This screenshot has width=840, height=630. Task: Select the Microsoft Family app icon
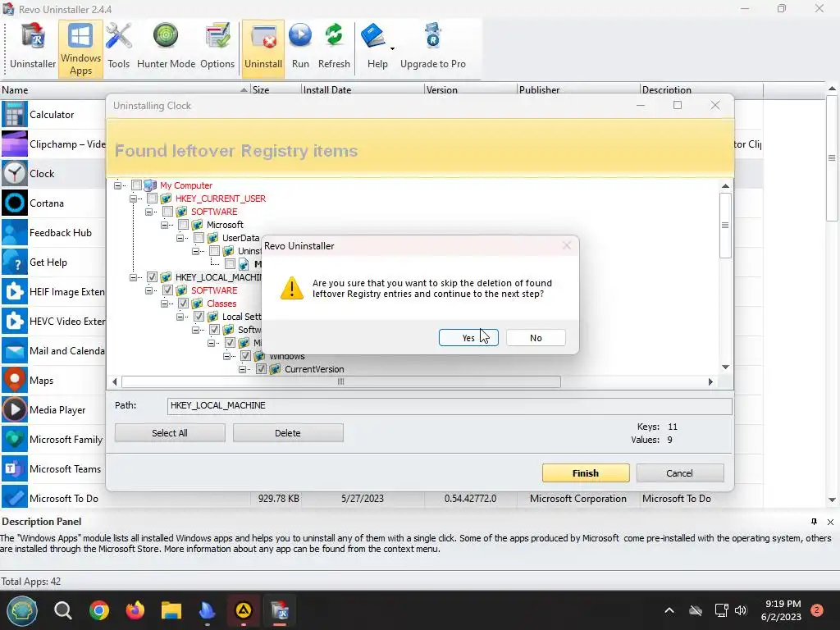pos(14,440)
